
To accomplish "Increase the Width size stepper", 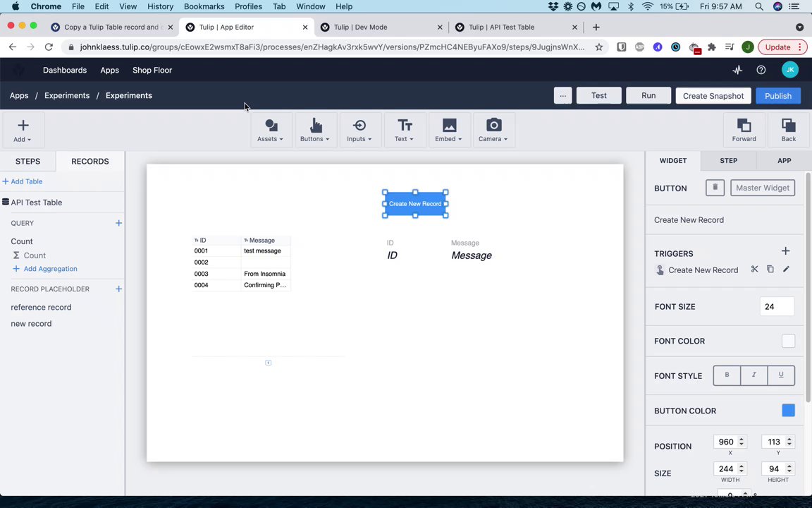I will coord(742,466).
